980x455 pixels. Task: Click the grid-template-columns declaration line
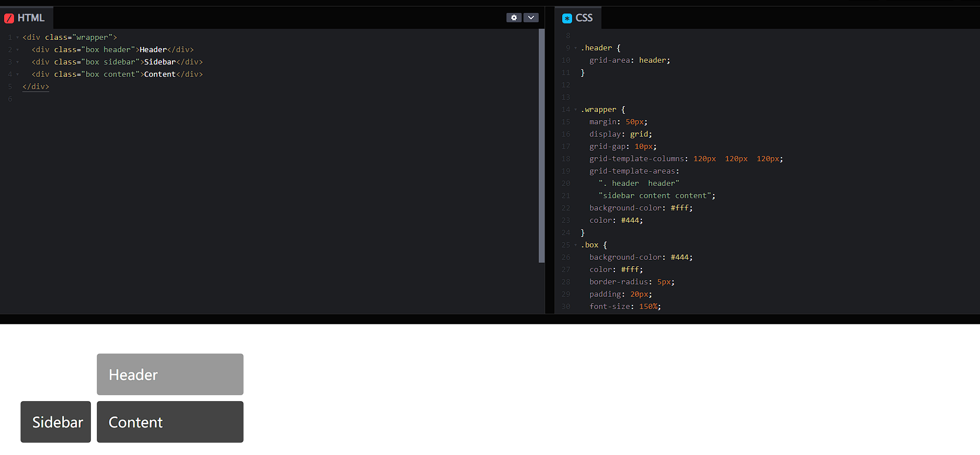(x=686, y=159)
